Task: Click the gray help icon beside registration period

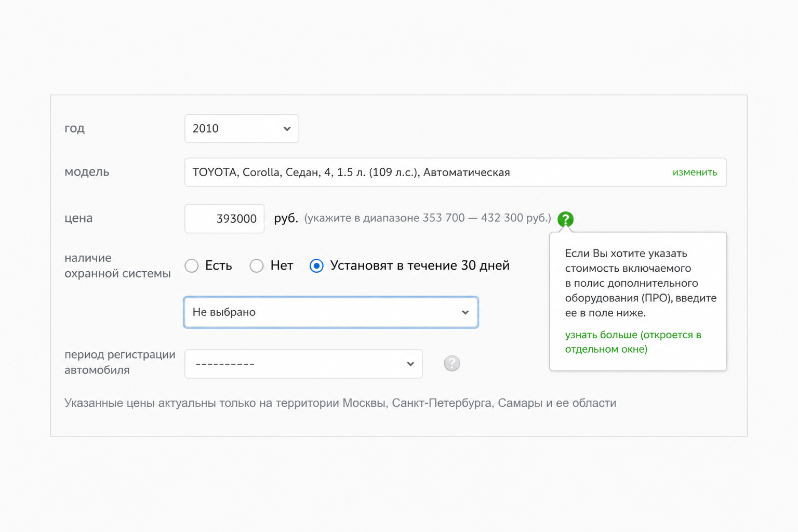Action: tap(452, 363)
